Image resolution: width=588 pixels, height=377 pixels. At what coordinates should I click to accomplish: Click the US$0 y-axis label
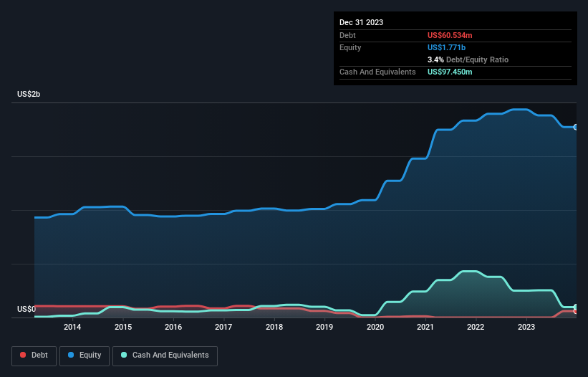pos(26,309)
